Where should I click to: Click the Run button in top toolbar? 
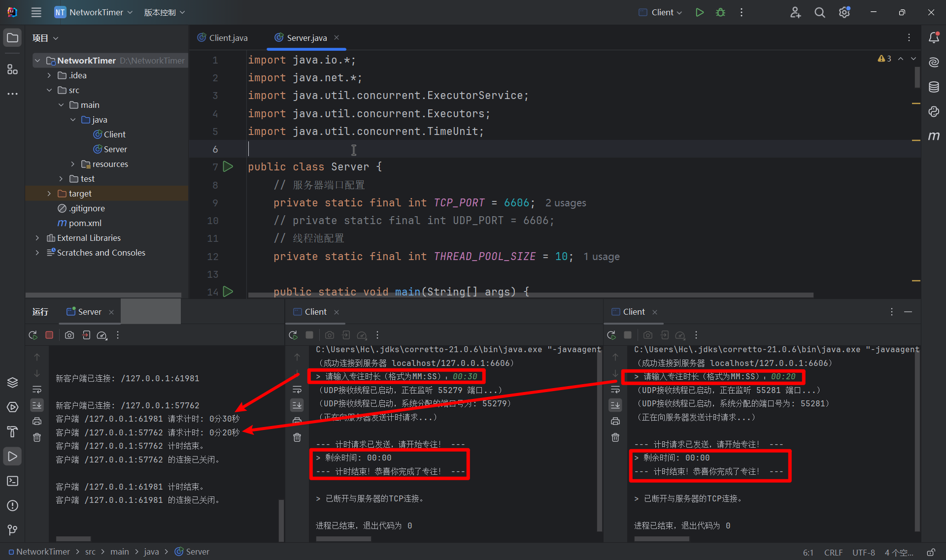click(699, 12)
